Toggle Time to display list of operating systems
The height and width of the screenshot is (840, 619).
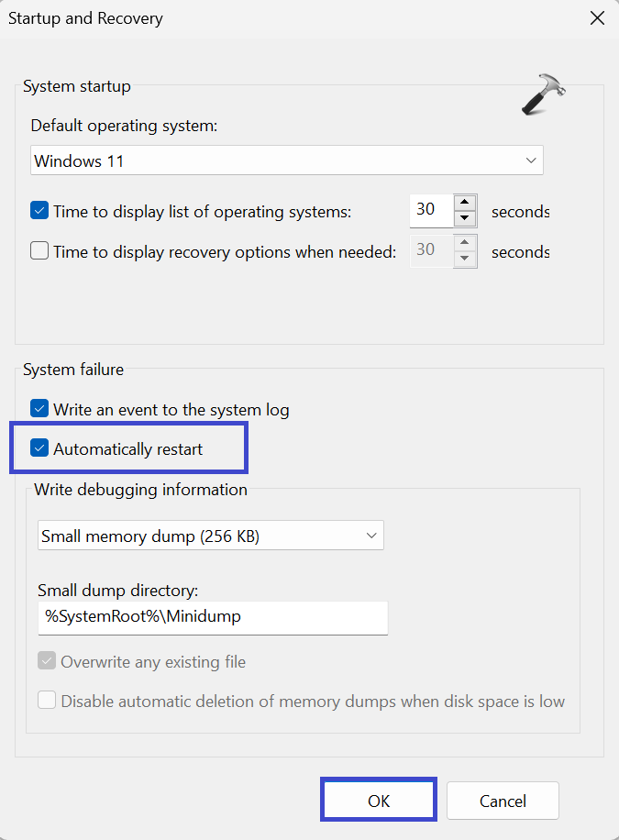[39, 210]
